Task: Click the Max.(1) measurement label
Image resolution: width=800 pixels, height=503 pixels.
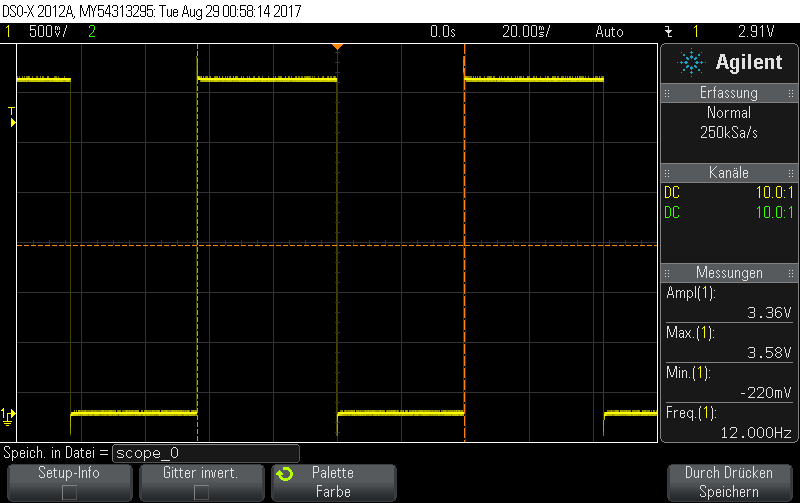Action: click(690, 333)
